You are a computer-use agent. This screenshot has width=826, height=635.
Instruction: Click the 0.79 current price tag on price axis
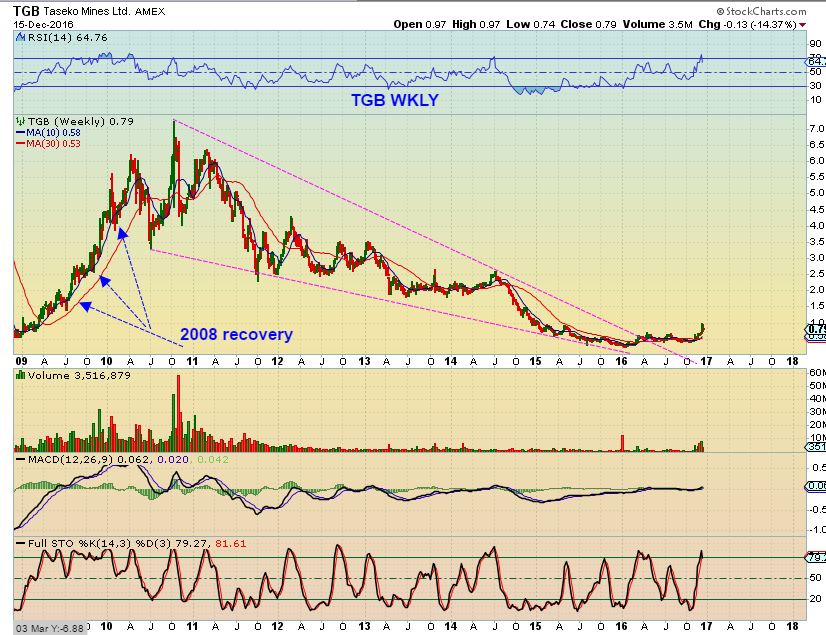(816, 329)
